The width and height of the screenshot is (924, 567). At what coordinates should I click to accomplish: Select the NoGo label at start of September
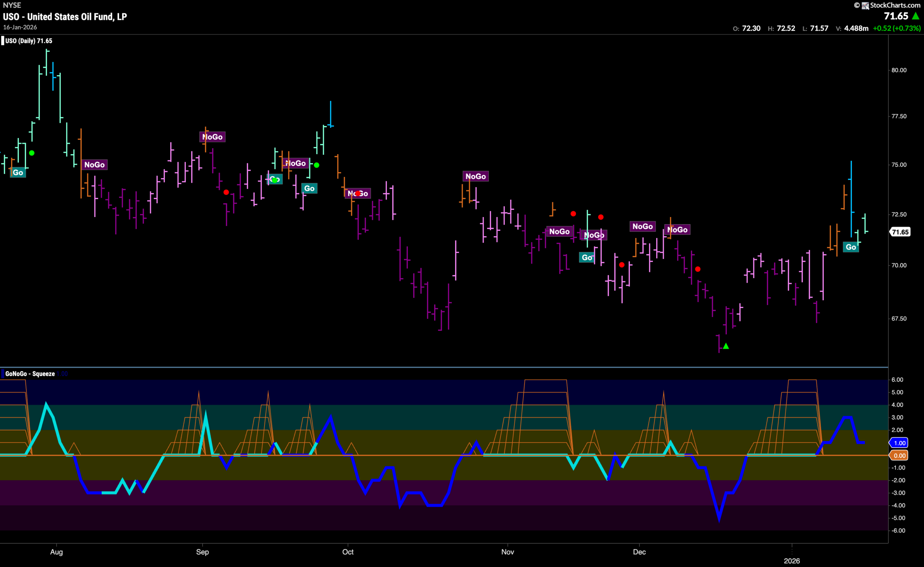[212, 137]
